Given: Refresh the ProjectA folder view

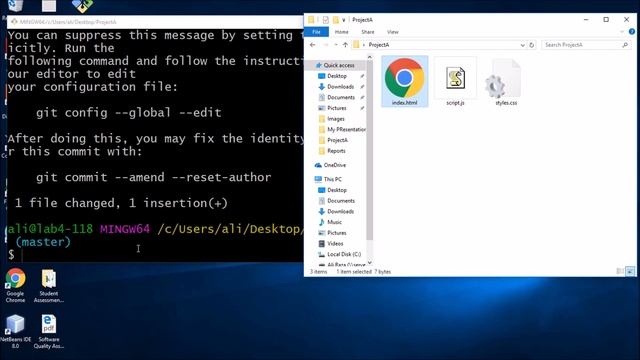Looking at the screenshot, I should tap(531, 45).
